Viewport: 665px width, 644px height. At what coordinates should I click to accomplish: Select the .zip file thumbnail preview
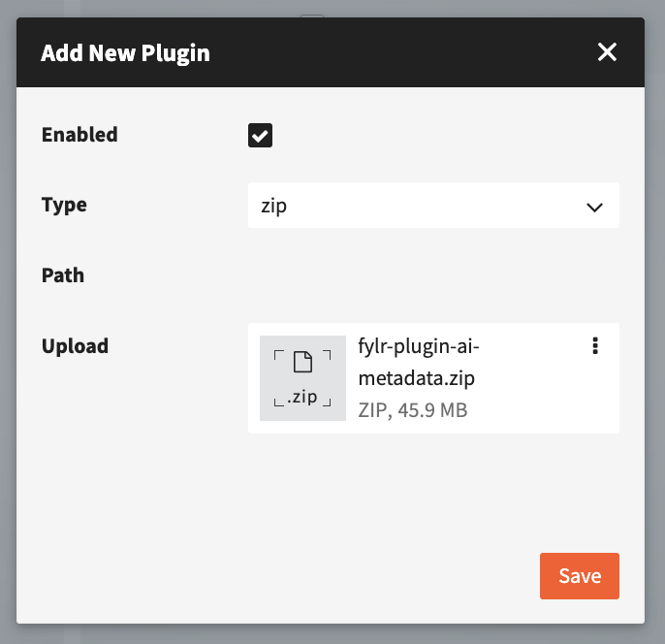click(x=302, y=378)
